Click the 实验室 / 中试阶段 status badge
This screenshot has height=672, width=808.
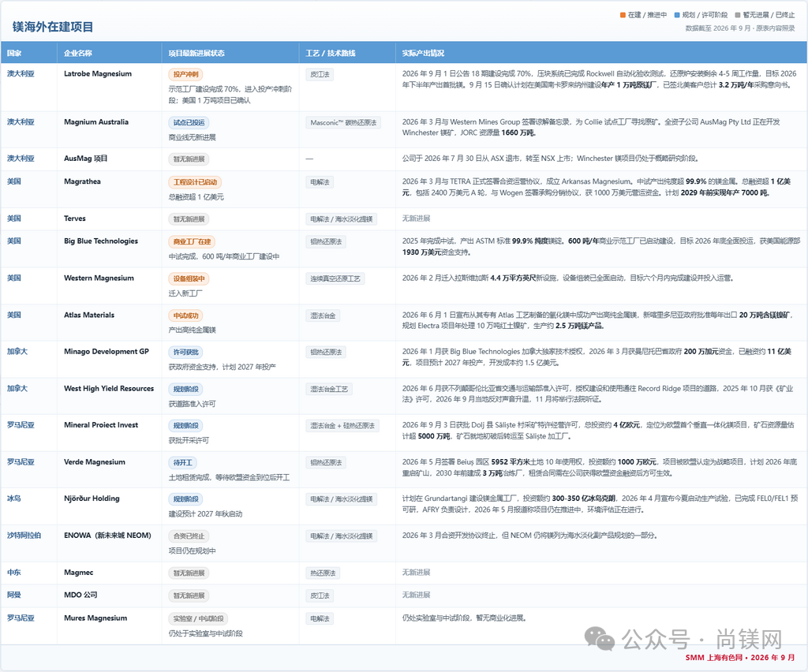point(198,619)
